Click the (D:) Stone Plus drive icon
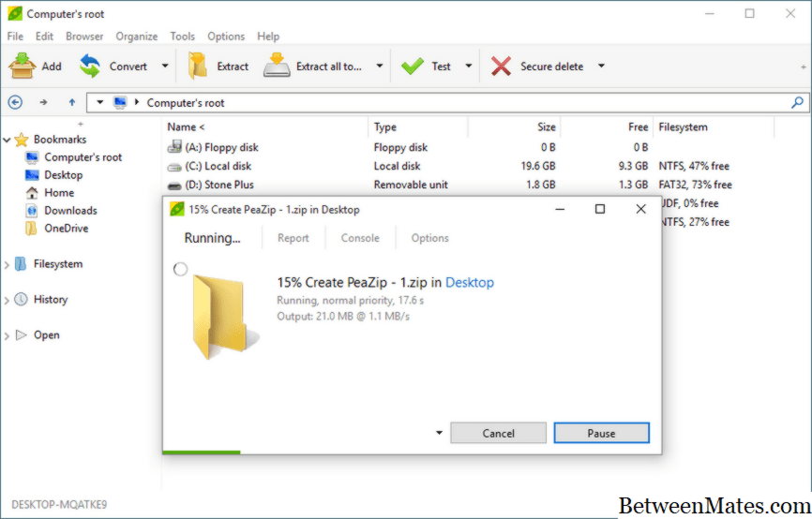 point(174,185)
